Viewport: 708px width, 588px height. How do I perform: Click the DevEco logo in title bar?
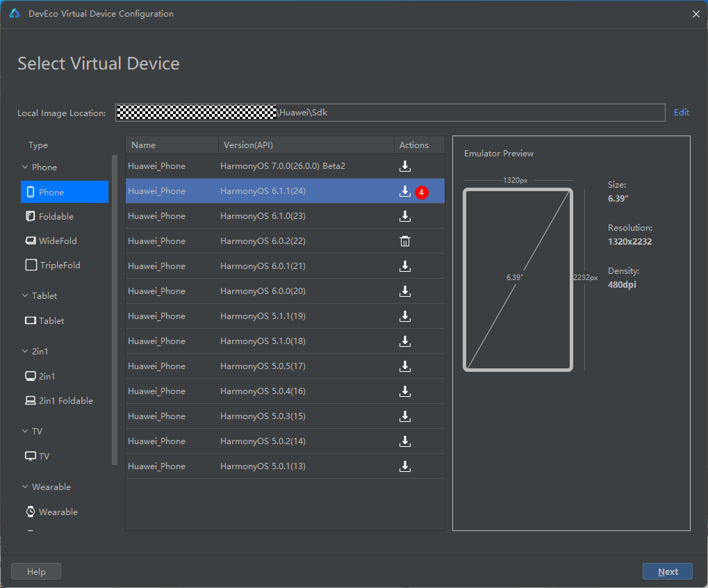(x=15, y=13)
